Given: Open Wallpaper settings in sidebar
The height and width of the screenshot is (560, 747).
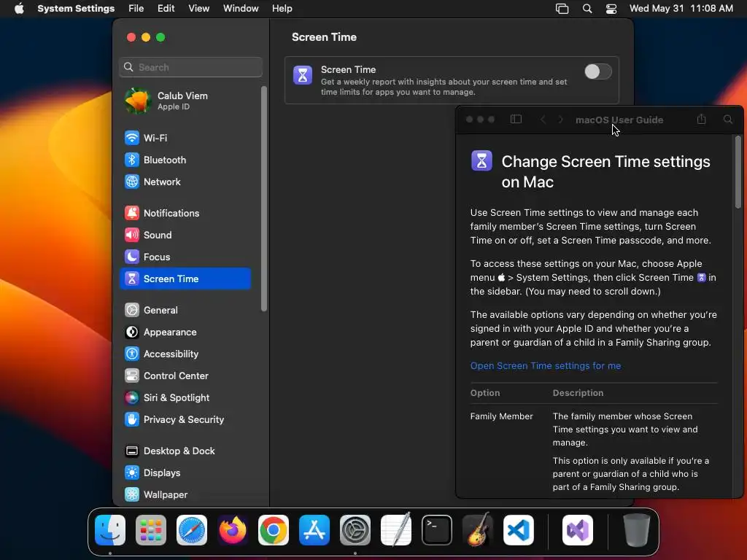Looking at the screenshot, I should [x=185, y=495].
